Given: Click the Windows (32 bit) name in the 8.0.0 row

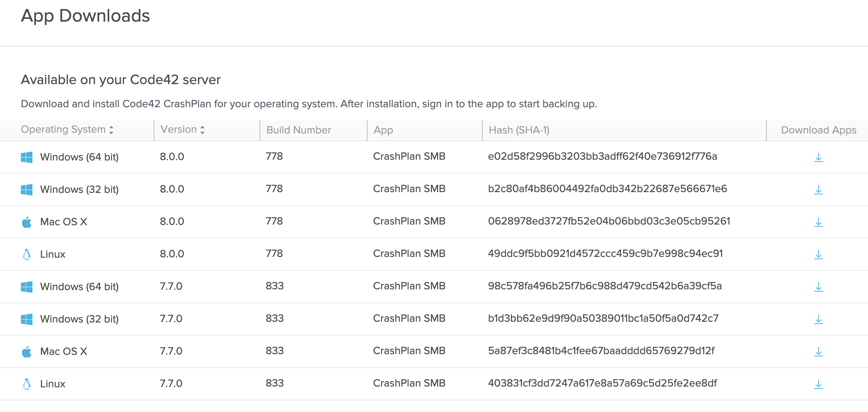Looking at the screenshot, I should [x=80, y=189].
